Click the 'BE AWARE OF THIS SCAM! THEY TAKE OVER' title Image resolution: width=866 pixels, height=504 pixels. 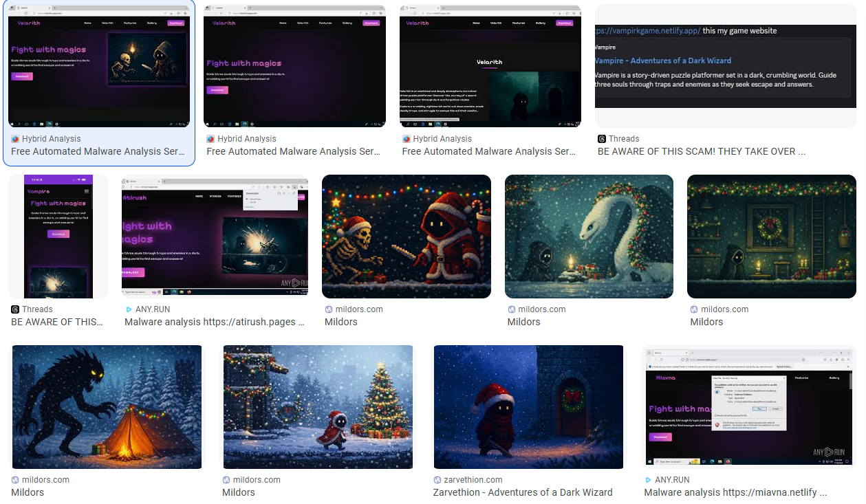[x=701, y=151]
